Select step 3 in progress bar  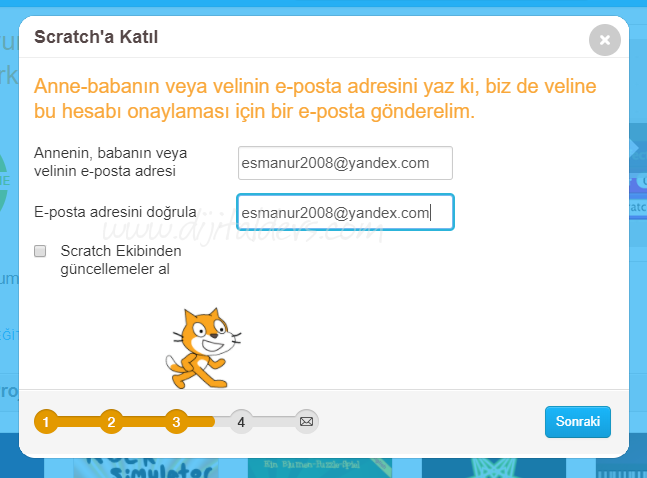[176, 421]
